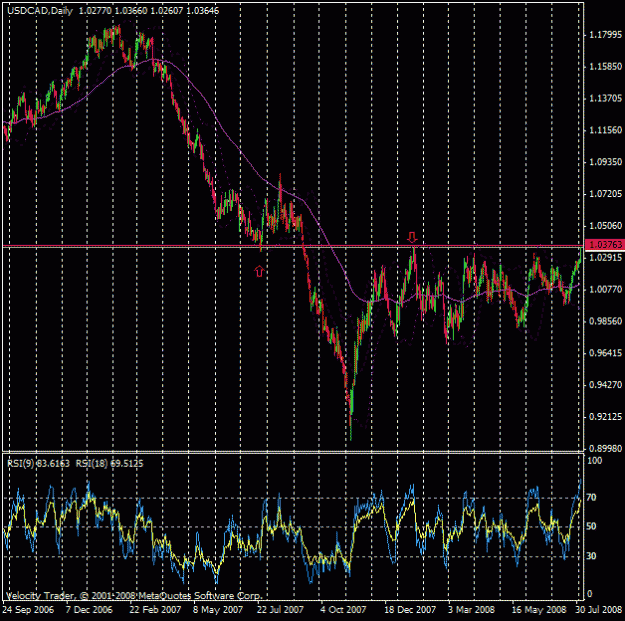Viewport: 625px width, 621px height.
Task: Click the 3 Mar 2008 date label
Action: coord(471,610)
